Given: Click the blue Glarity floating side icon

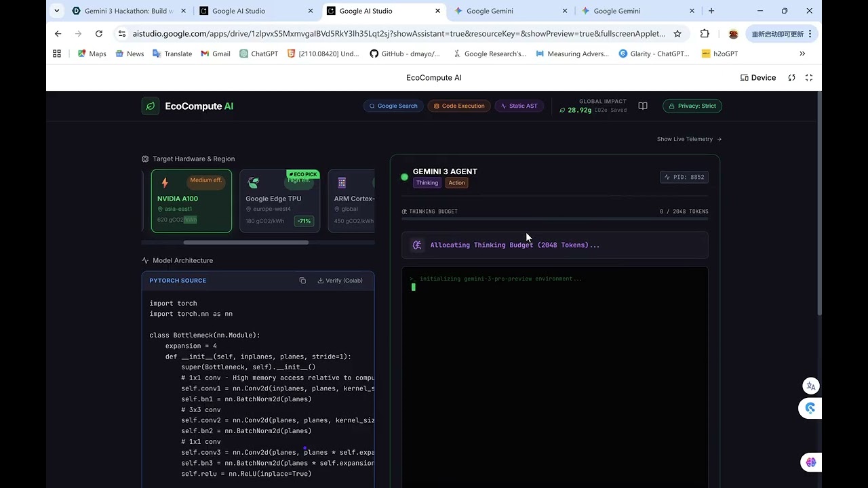Looking at the screenshot, I should 810,408.
